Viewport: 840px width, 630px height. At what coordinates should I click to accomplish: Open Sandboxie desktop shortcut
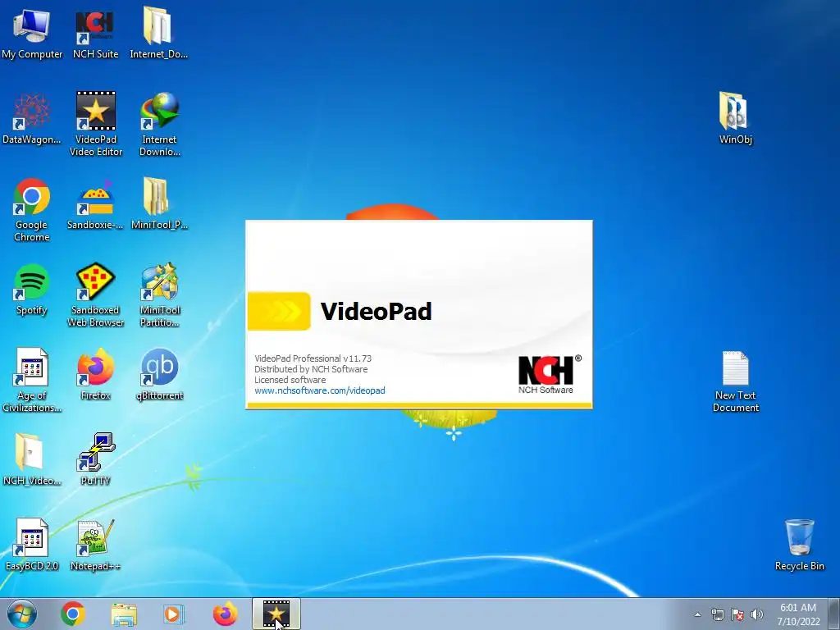pos(95,204)
